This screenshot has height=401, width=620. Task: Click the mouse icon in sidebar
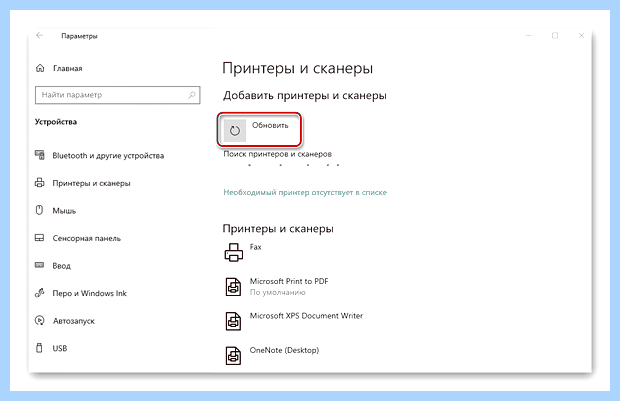pyautogui.click(x=39, y=210)
